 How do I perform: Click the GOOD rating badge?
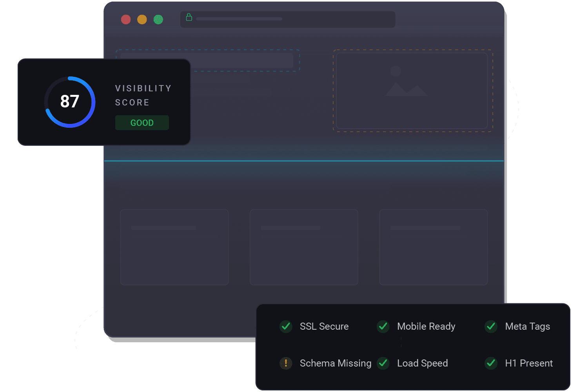point(142,122)
